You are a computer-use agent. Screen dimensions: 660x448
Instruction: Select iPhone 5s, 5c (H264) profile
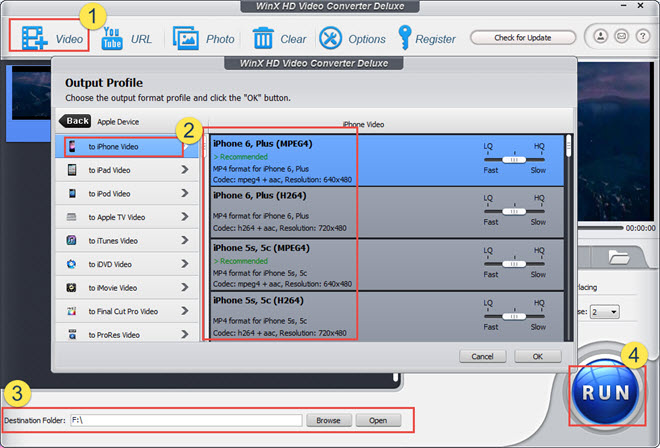pos(387,317)
